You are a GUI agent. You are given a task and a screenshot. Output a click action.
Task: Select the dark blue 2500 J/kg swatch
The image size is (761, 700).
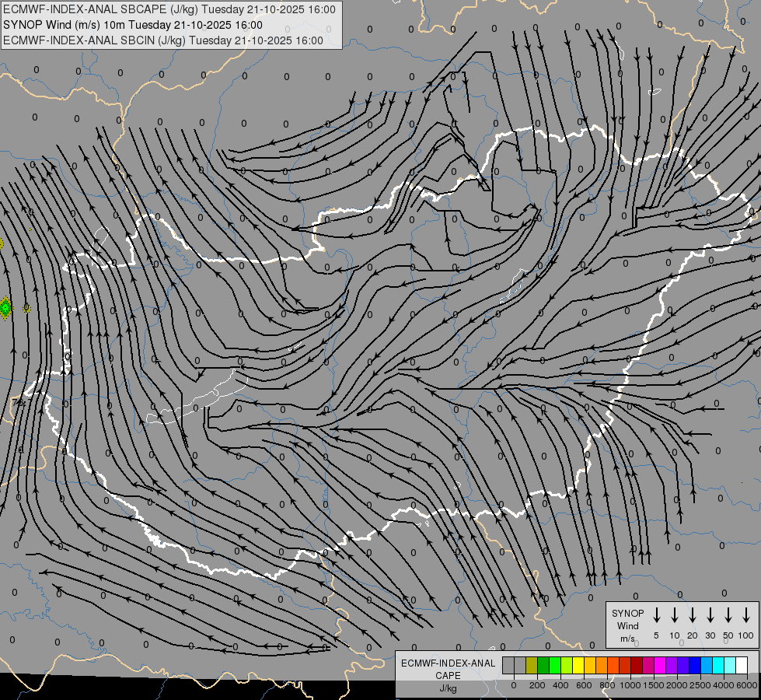tap(695, 665)
